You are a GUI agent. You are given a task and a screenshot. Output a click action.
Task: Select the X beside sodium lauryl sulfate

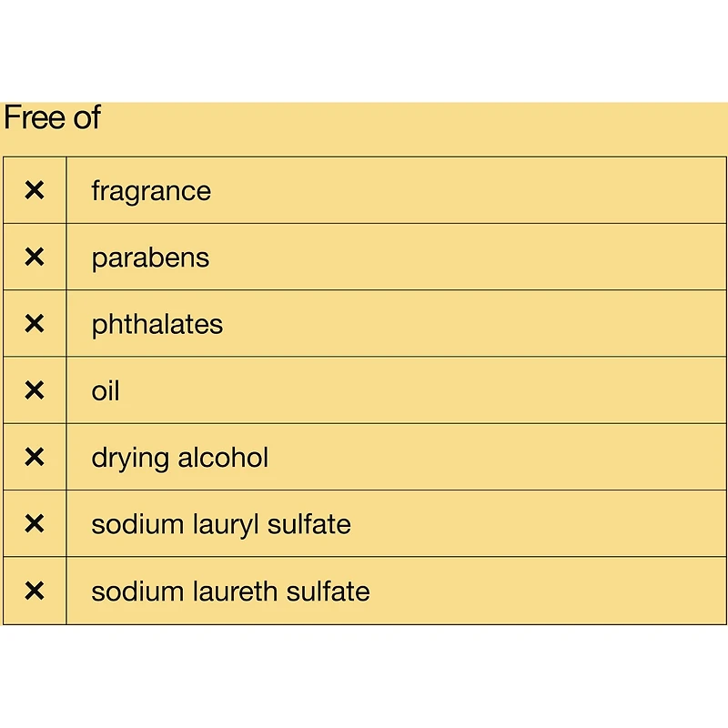pos(34,524)
